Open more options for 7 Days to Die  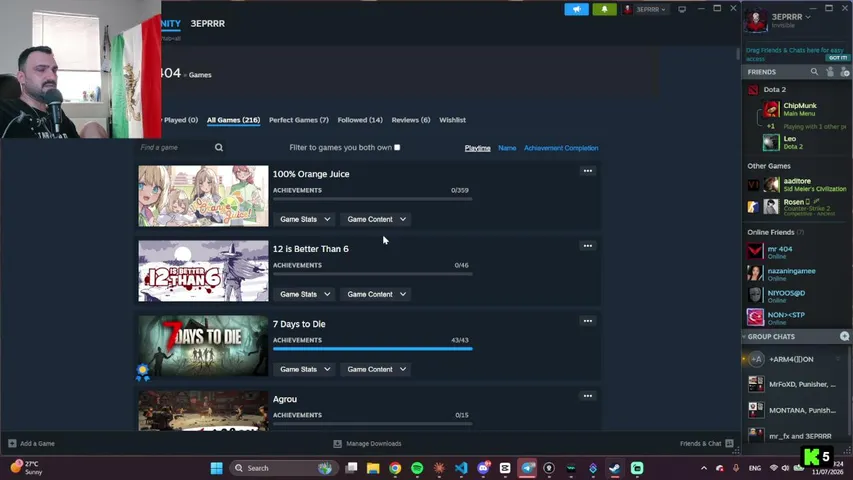click(588, 321)
